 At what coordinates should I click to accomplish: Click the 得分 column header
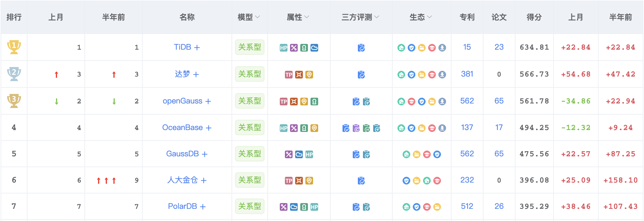(534, 17)
